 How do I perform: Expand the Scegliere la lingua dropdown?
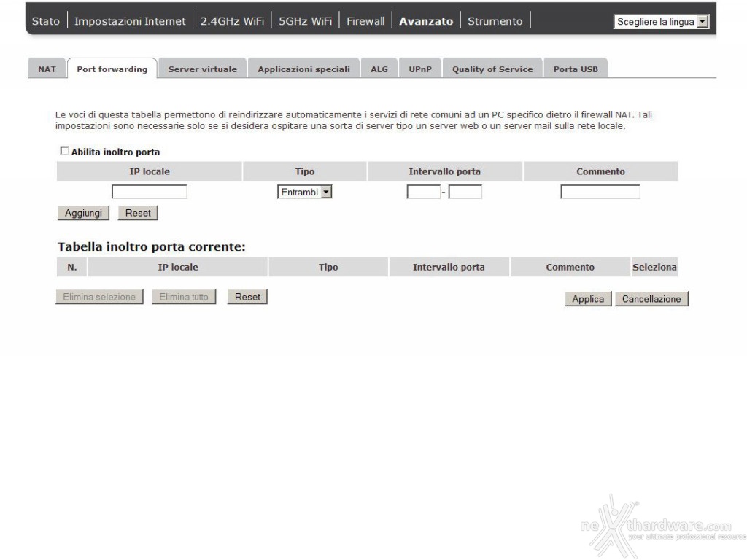661,21
